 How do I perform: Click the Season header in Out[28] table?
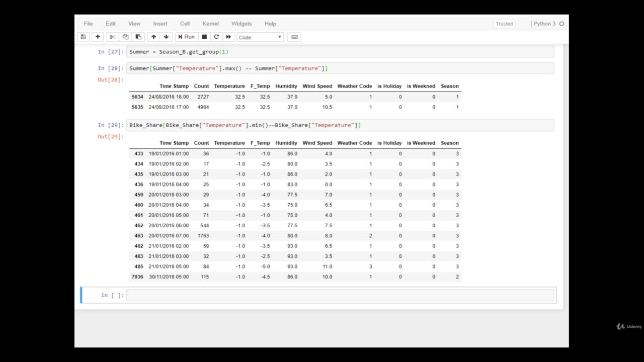pyautogui.click(x=450, y=86)
